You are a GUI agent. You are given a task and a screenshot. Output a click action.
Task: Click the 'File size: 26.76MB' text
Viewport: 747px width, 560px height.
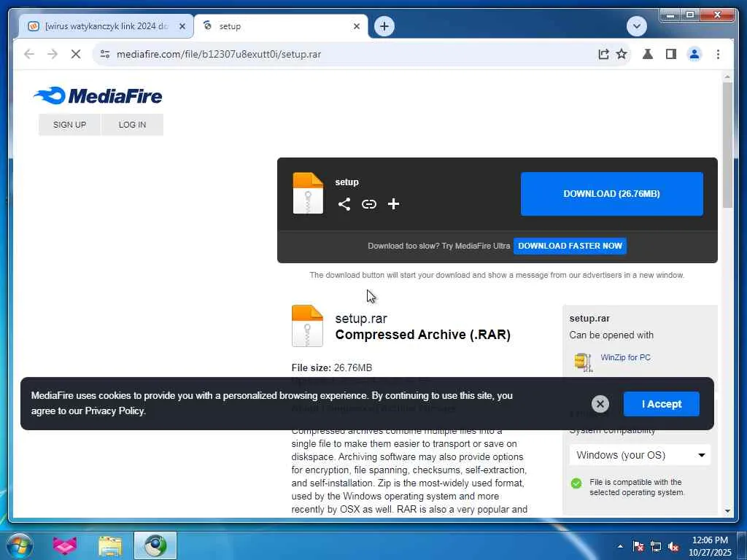click(x=332, y=367)
